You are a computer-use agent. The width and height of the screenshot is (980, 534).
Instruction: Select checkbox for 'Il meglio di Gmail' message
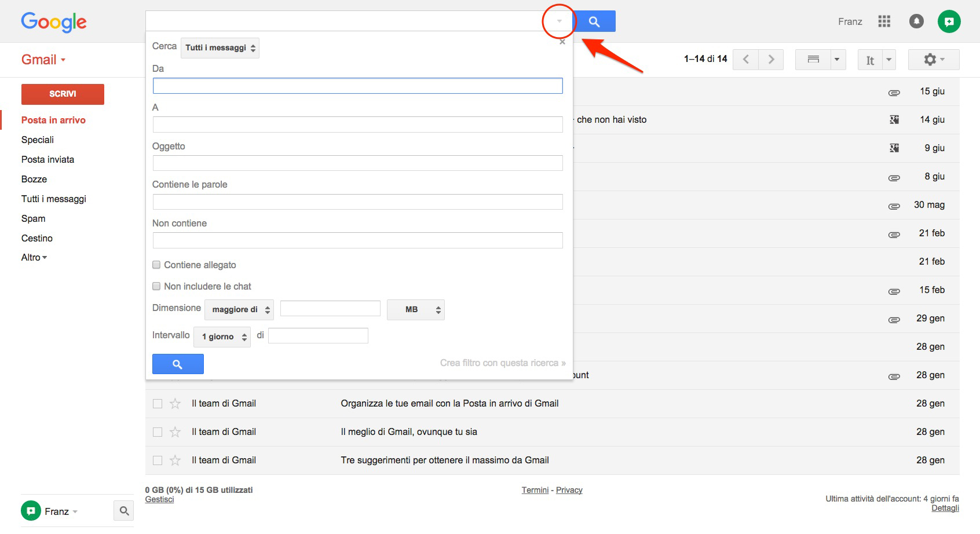pos(158,432)
